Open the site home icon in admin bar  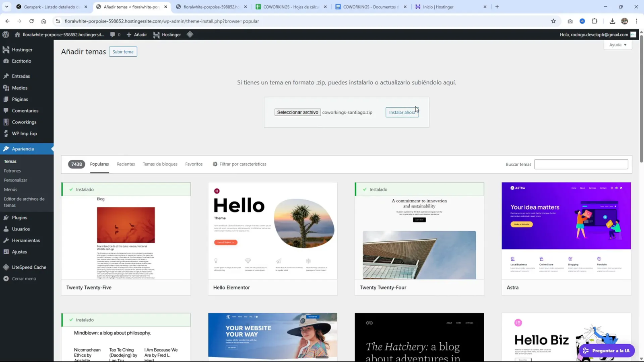17,35
